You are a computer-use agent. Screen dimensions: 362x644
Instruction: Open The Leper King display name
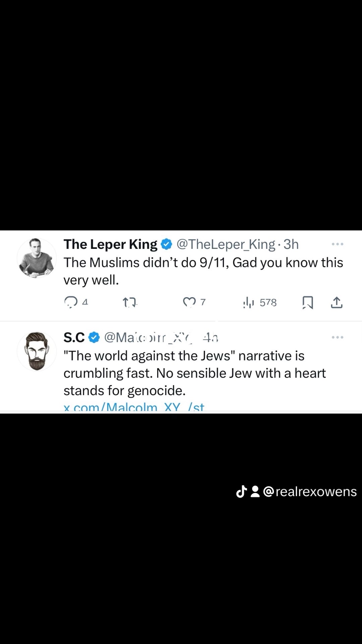(x=111, y=245)
